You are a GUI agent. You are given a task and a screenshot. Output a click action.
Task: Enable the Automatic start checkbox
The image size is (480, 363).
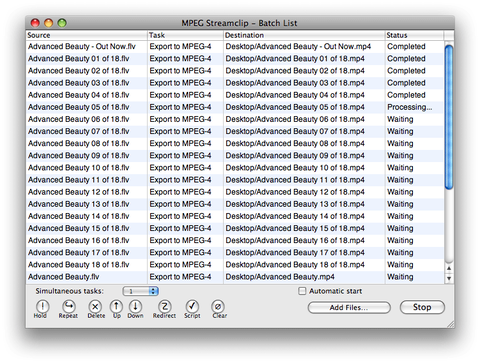click(x=302, y=291)
